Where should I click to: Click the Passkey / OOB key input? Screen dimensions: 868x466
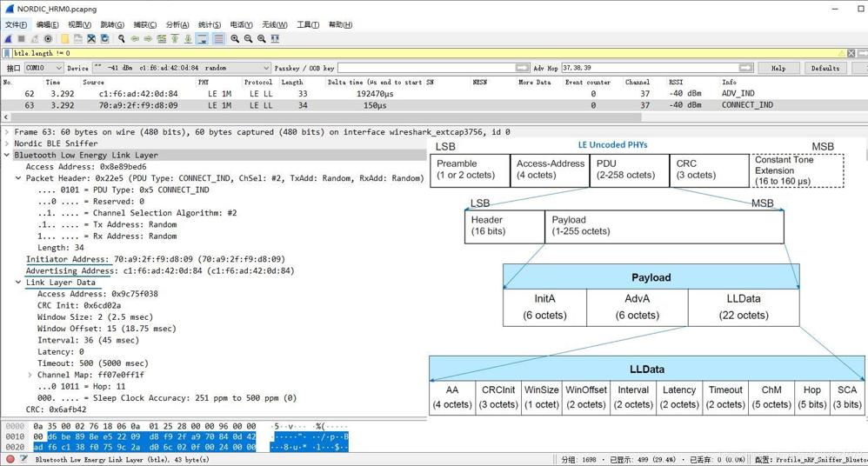427,68
